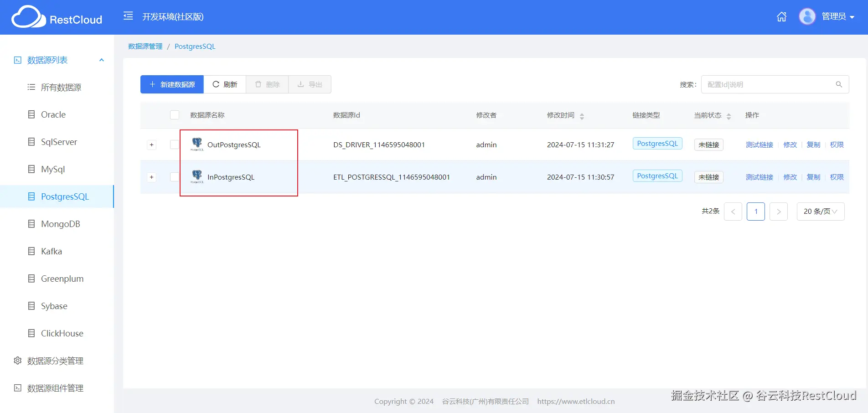Viewport: 868px width, 413px height.
Task: Click the 新建数据源 button
Action: (x=172, y=84)
